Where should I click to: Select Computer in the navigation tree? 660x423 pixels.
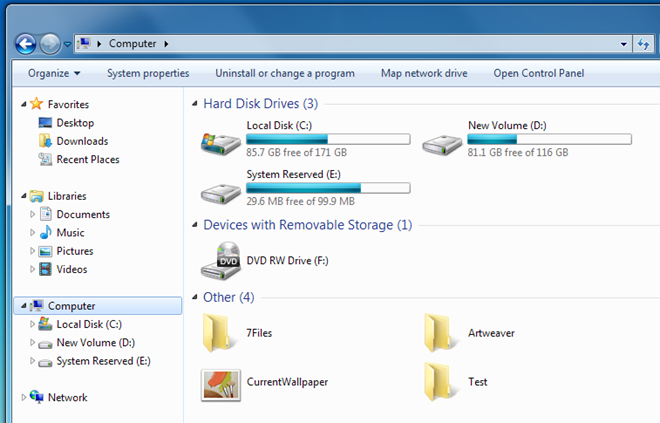(x=98, y=306)
